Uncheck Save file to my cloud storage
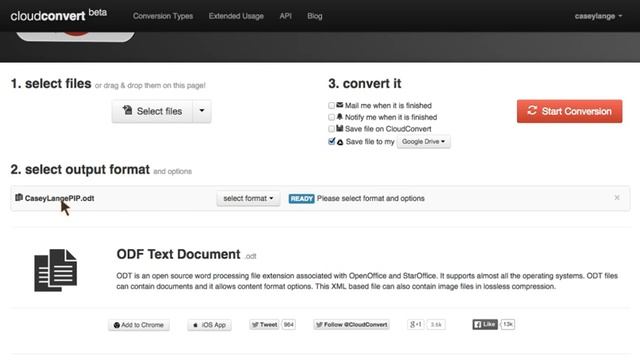 click(331, 141)
